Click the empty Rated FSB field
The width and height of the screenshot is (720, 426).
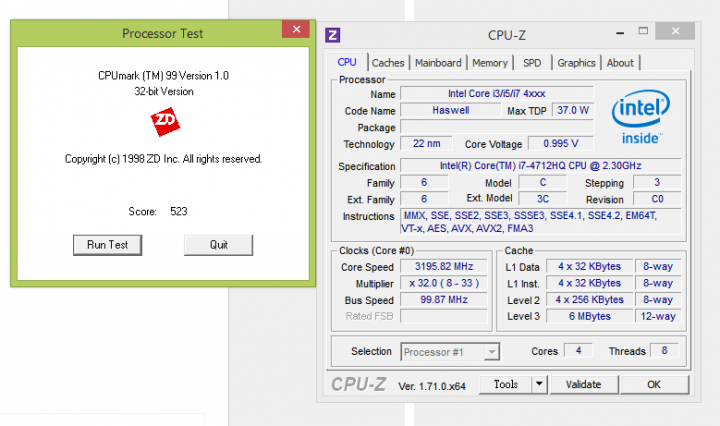pyautogui.click(x=444, y=316)
